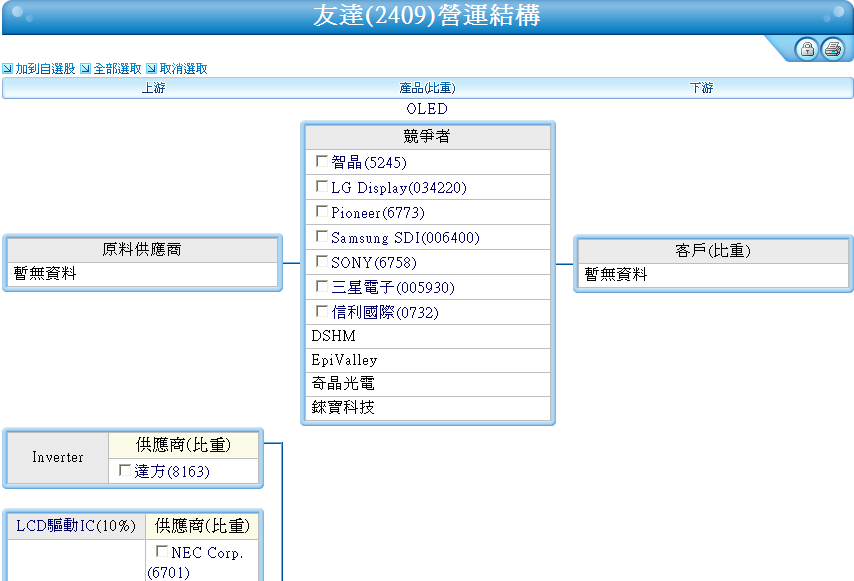Click 全部選取 to select all
Viewport: 854px width, 581px height.
point(118,69)
